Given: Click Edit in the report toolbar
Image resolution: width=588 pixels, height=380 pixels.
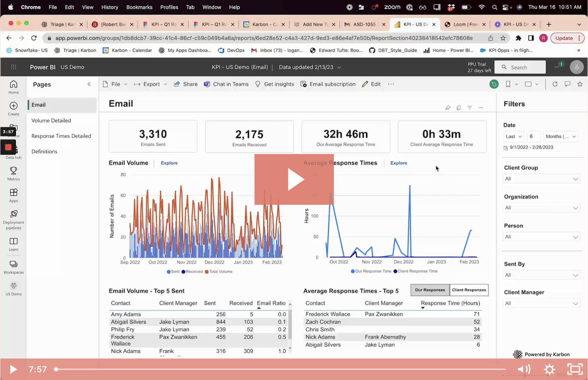Looking at the screenshot, I should (371, 84).
